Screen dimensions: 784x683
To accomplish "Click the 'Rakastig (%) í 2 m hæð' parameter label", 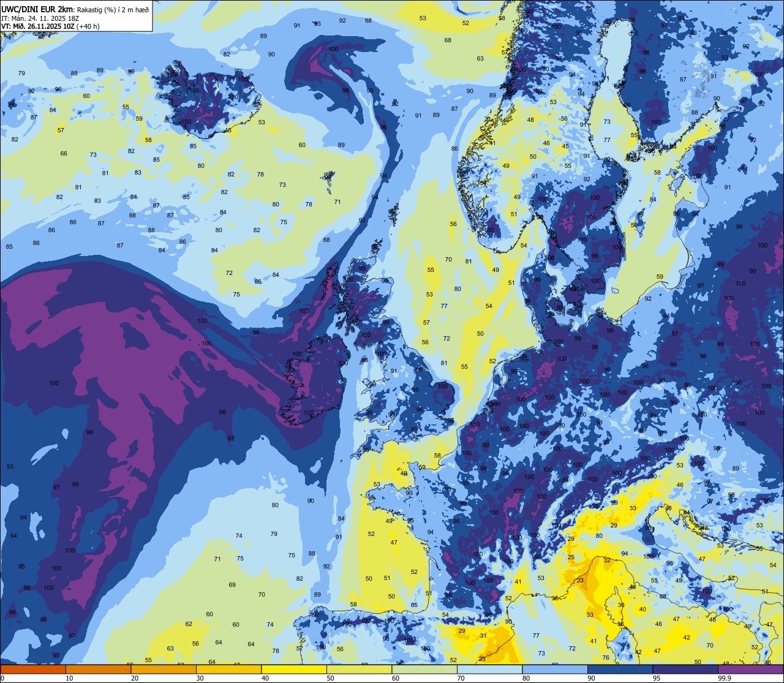I will (x=112, y=9).
